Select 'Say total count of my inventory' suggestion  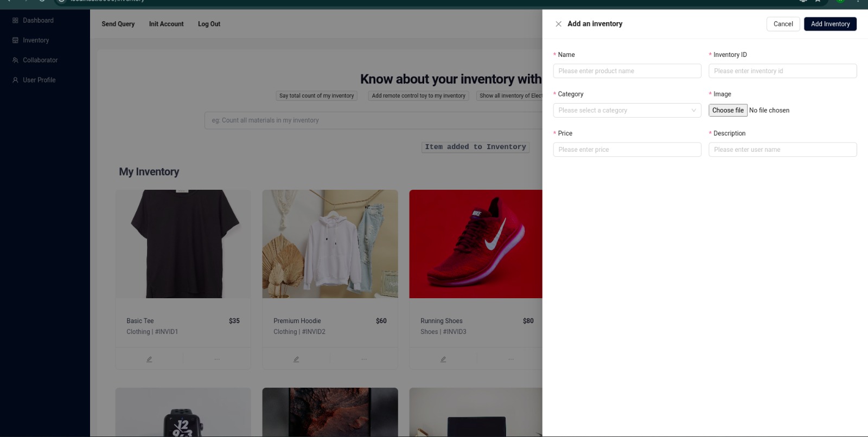[x=316, y=95]
